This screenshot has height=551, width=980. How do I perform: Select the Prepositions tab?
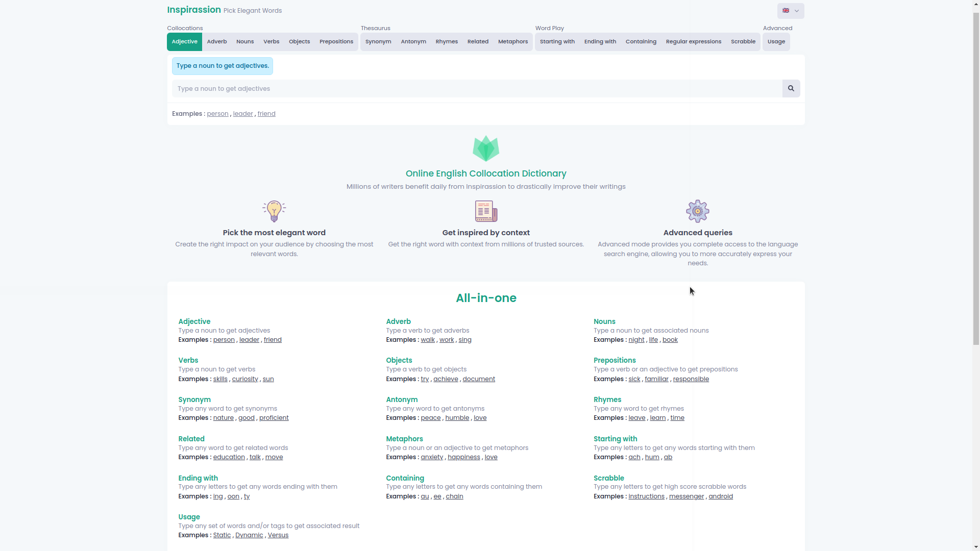pyautogui.click(x=336, y=42)
